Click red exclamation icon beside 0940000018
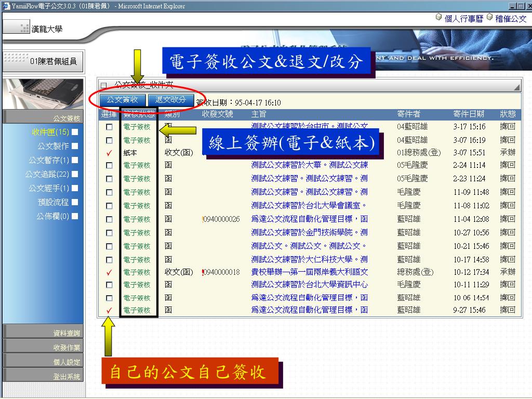The height and width of the screenshot is (399, 532). (x=203, y=272)
